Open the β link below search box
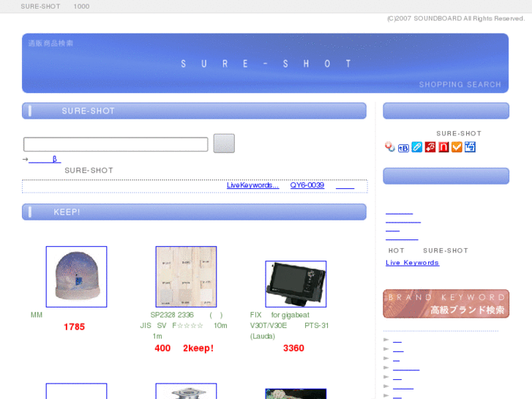The height and width of the screenshot is (399, 532). pyautogui.click(x=45, y=159)
